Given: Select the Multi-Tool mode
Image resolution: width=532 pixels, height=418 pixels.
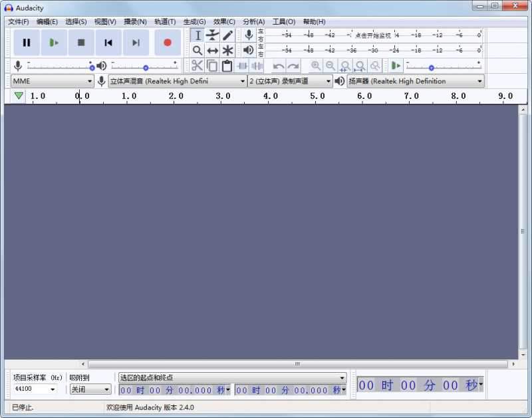Looking at the screenshot, I should coord(228,50).
